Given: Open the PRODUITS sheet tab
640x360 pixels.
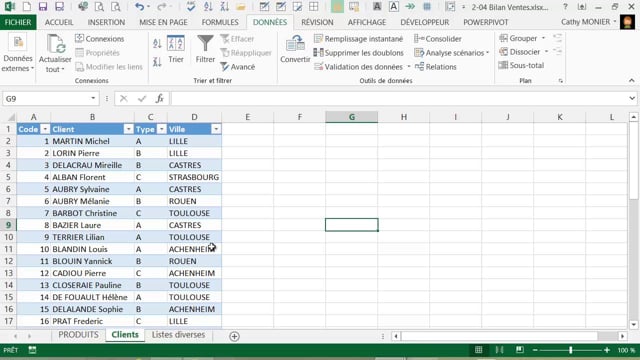Looking at the screenshot, I should point(78,335).
